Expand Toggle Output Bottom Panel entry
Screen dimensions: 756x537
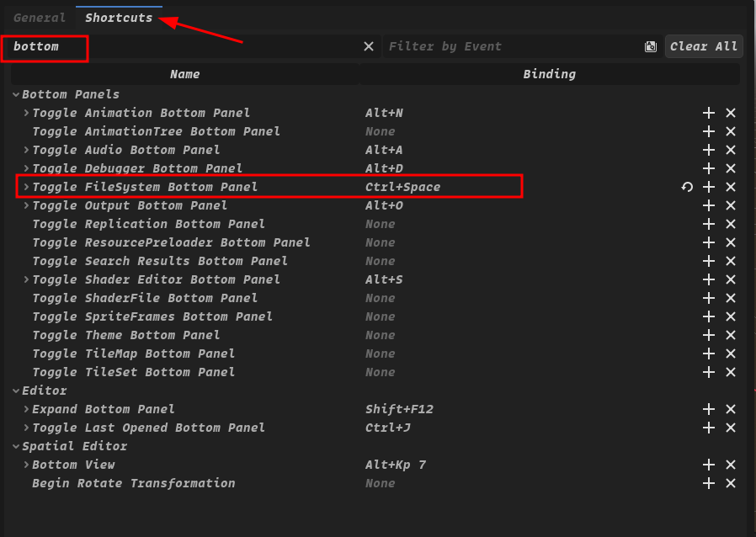(x=26, y=205)
